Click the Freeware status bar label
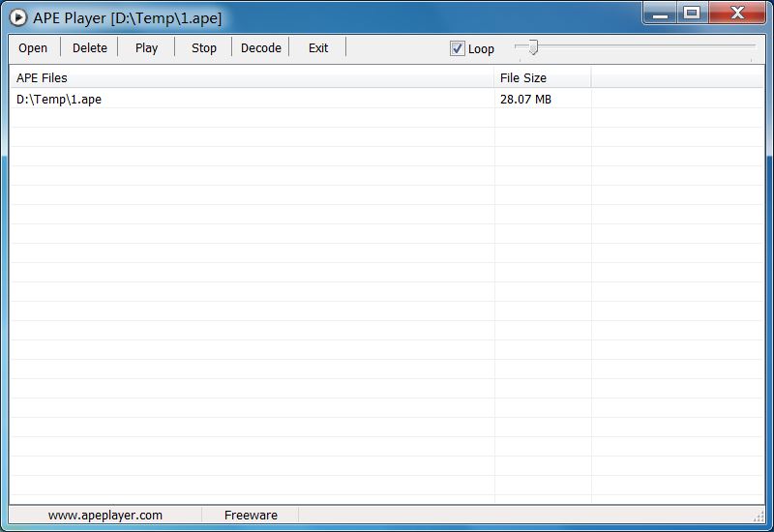 (251, 516)
